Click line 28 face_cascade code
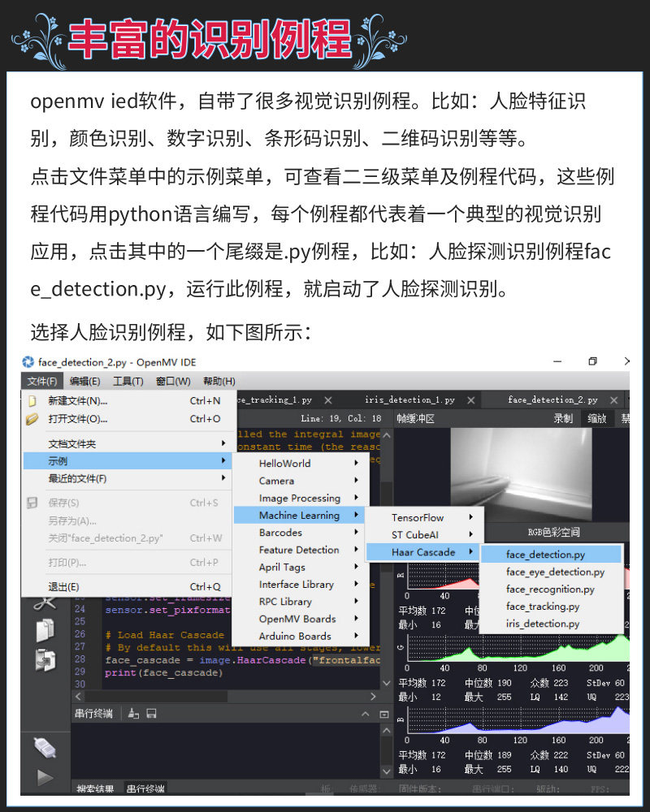 point(243,659)
